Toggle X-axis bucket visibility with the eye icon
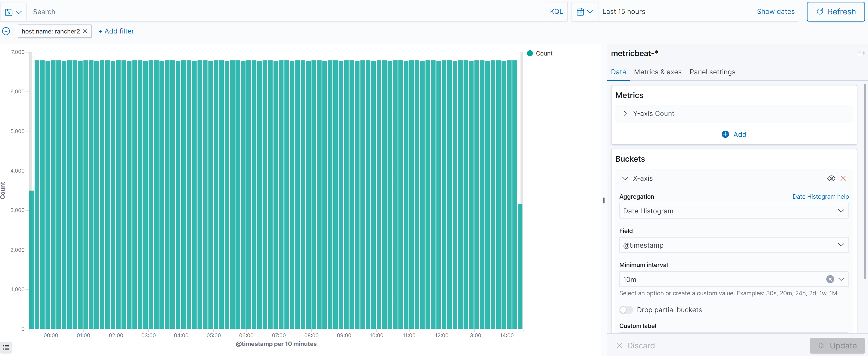Viewport: 868px width, 356px height. [831, 178]
